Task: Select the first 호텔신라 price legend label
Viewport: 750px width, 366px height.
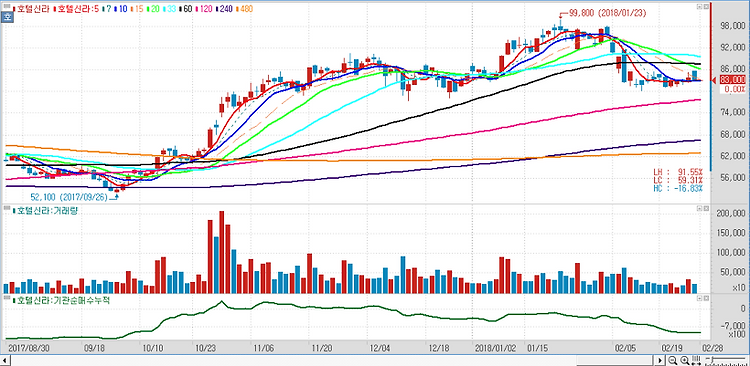Action: point(33,8)
